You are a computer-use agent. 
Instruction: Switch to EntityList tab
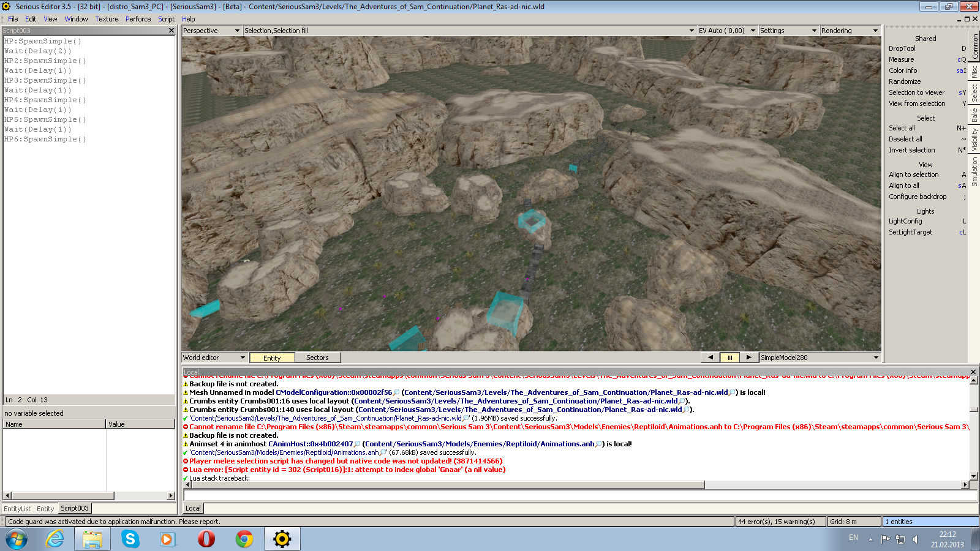pyautogui.click(x=17, y=509)
